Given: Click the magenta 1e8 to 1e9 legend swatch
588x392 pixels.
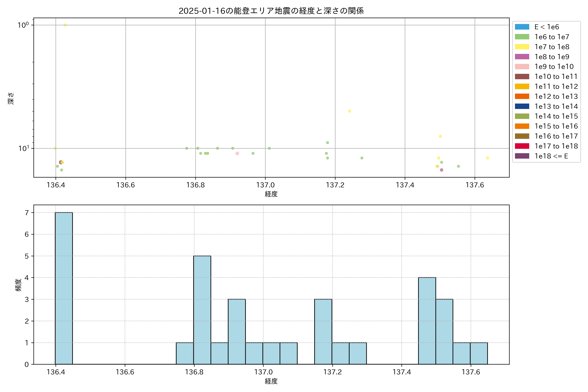Looking at the screenshot, I should pyautogui.click(x=522, y=57).
